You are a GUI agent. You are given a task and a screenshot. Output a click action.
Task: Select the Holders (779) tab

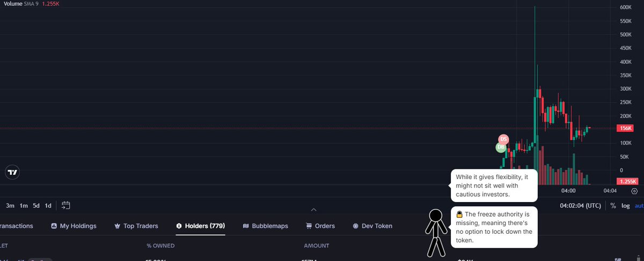pyautogui.click(x=200, y=226)
